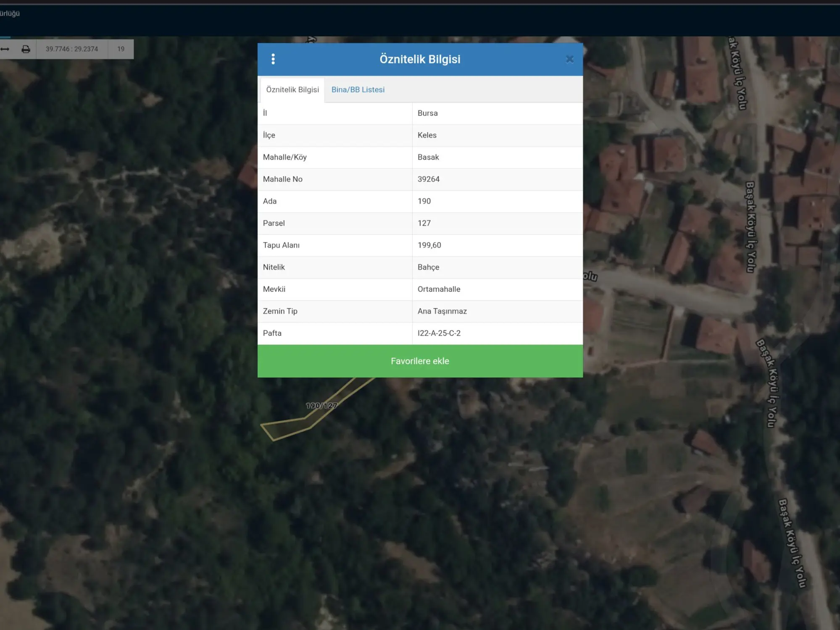Screen dimensions: 840x630
Task: Click the Parsel value 127
Action: [424, 223]
